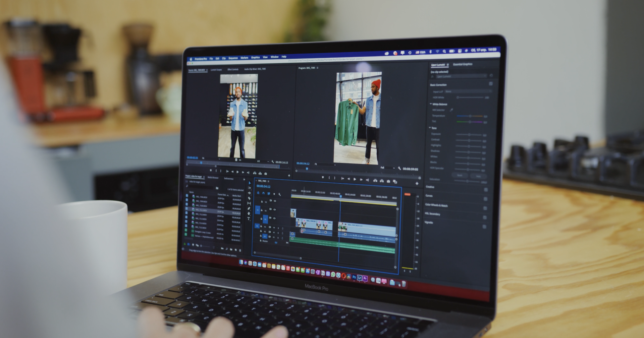Open the Input LUT dropdown
The image size is (644, 338).
468,91
